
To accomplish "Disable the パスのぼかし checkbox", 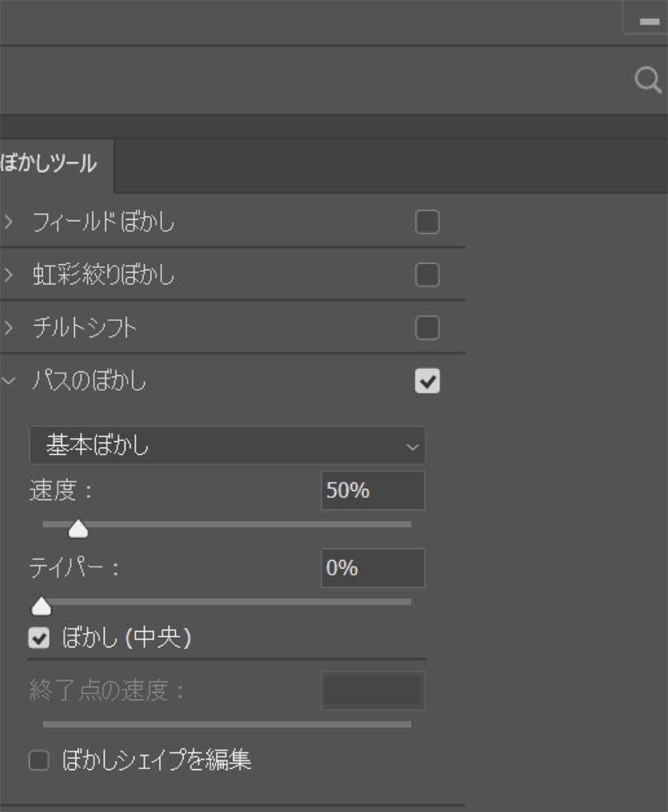I will click(427, 382).
